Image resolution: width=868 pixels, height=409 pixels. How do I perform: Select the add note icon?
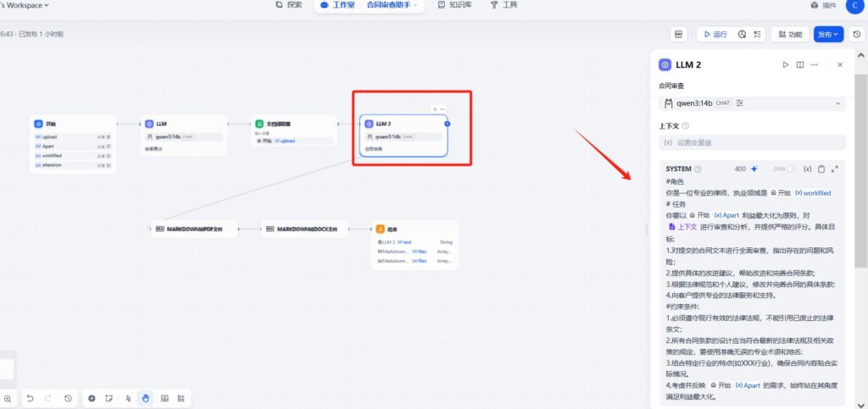click(x=109, y=398)
